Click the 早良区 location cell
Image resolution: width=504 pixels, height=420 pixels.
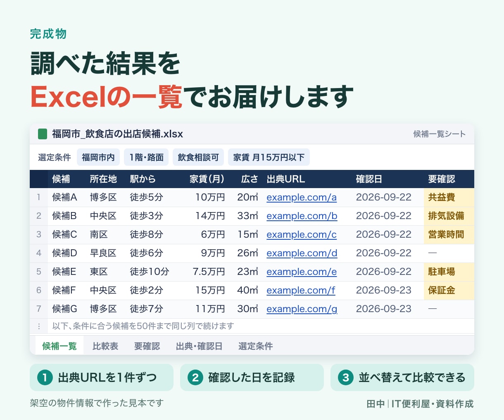pyautogui.click(x=103, y=253)
